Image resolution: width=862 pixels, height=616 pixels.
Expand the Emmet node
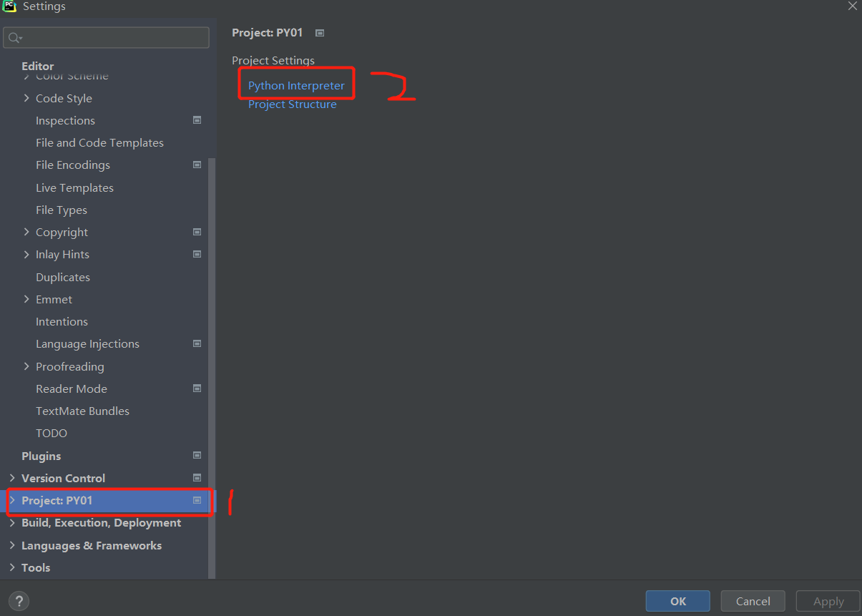(26, 299)
